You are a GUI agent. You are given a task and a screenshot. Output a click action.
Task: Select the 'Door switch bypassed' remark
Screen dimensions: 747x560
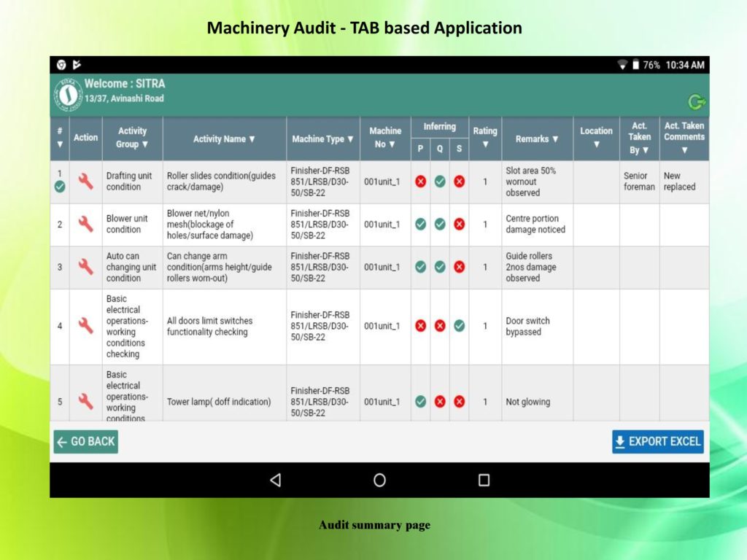click(x=528, y=326)
